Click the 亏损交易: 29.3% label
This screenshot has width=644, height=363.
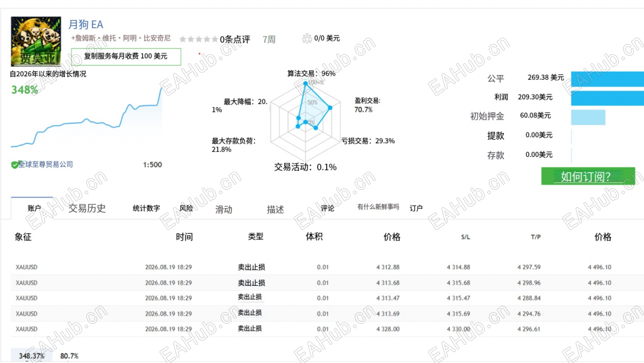(x=368, y=141)
